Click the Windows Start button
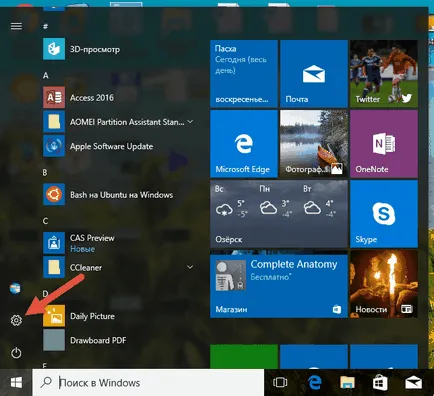This screenshot has height=396, width=434. pos(16,383)
